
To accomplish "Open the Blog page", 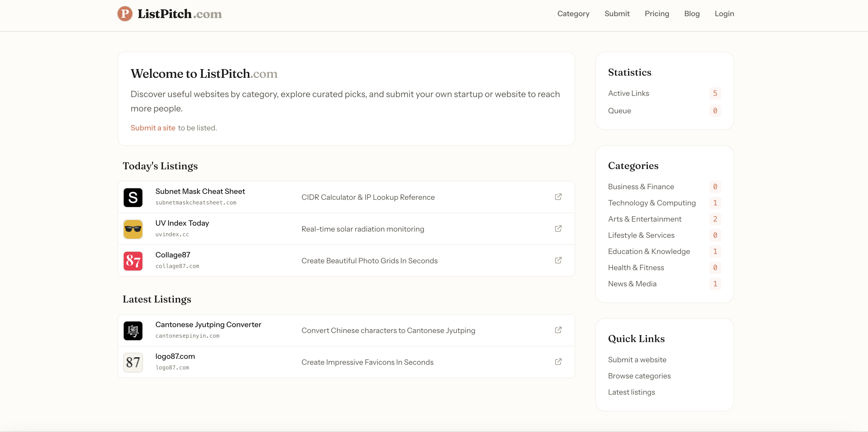I will coord(692,14).
